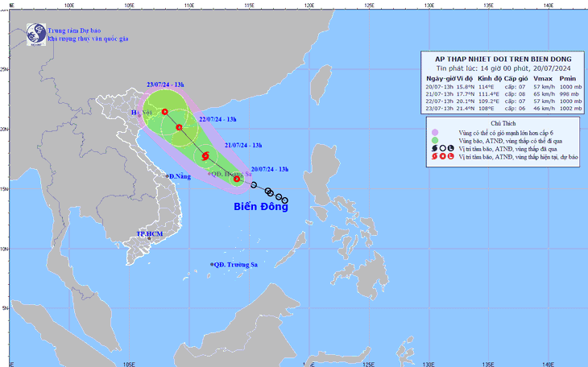Viewport: 588px width, 367px height.
Task: Click the QĐ. Trường Sa location dot
Action: tap(212, 264)
